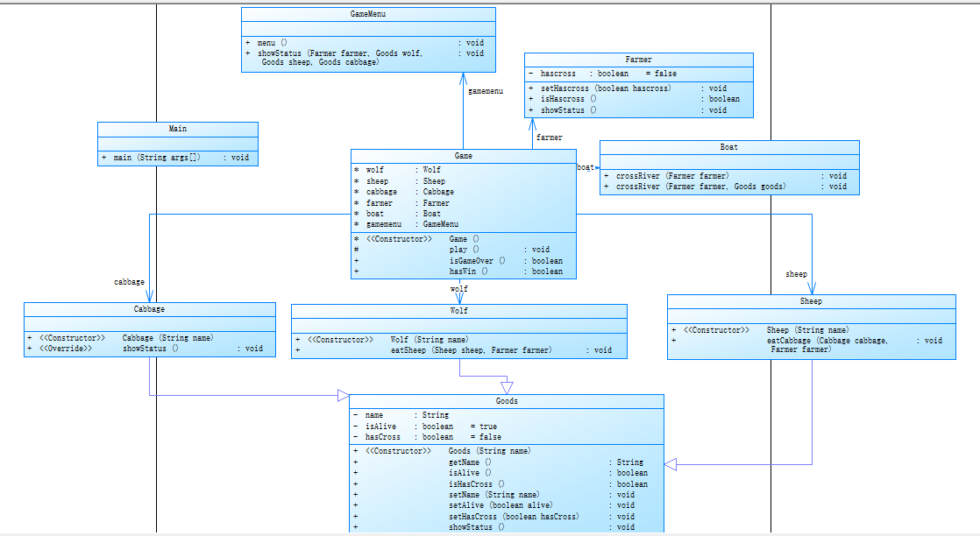The width and height of the screenshot is (980, 536).
Task: Select farmer : Farmer attribute in Game
Action: pos(401,203)
